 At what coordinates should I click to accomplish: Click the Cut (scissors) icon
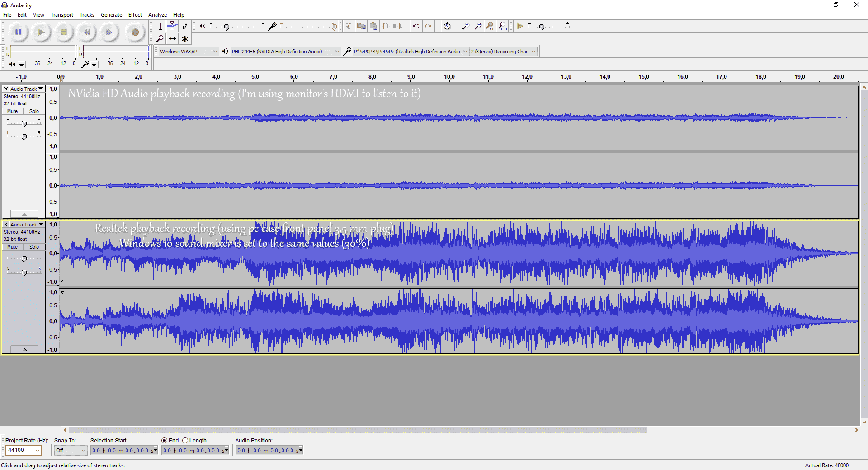(x=349, y=26)
